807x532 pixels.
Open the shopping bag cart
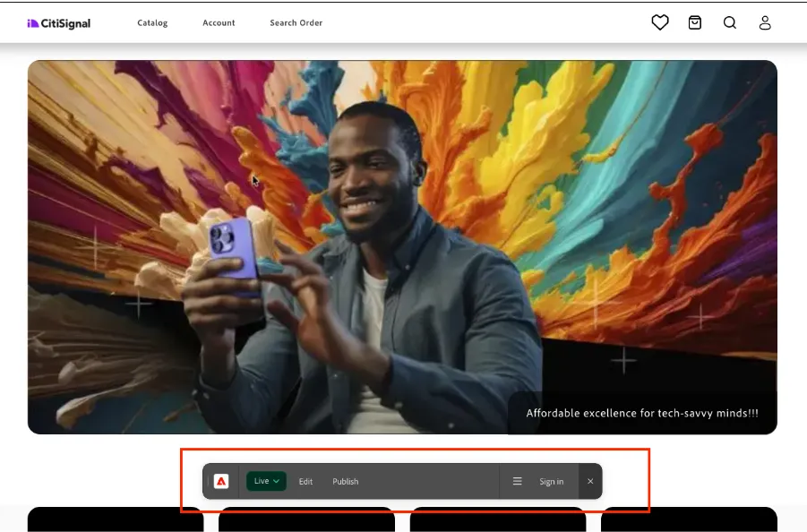695,22
